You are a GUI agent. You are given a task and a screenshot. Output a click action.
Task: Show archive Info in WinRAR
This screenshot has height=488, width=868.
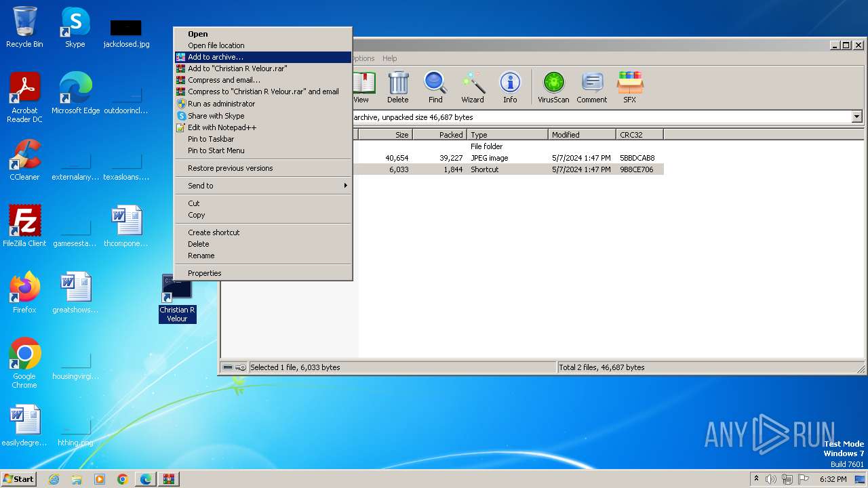tap(510, 87)
